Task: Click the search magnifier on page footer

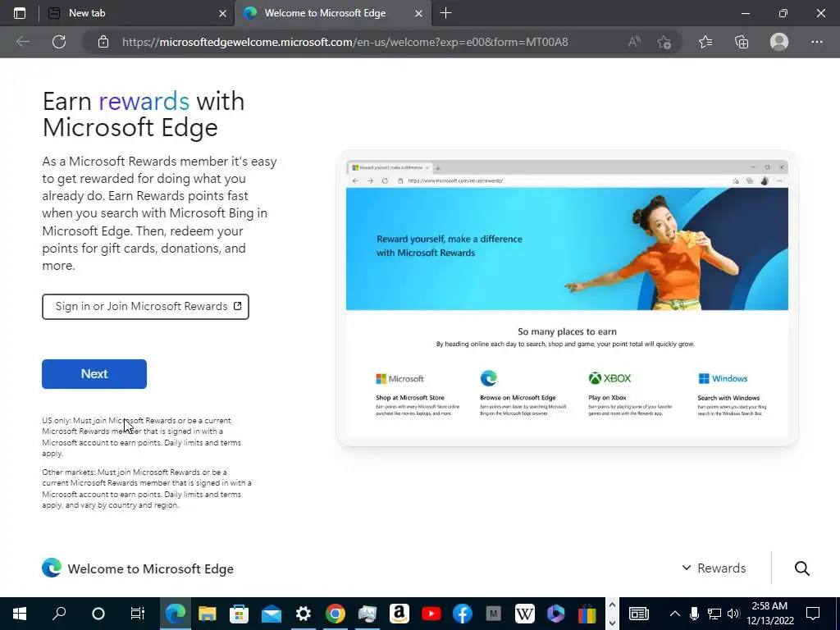Action: pos(802,568)
